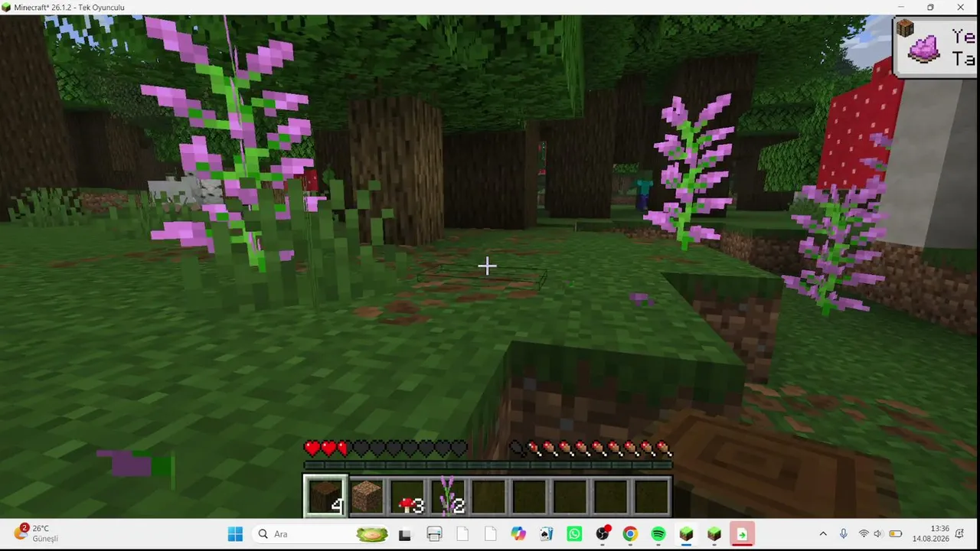Viewport: 980px width, 551px height.
Task: Launch Copilot from the taskbar
Action: point(518,534)
